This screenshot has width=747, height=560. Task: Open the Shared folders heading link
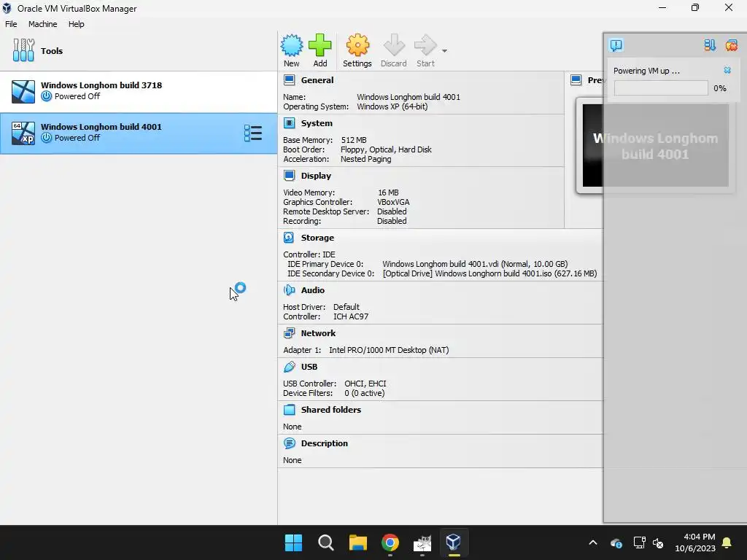tap(331, 410)
